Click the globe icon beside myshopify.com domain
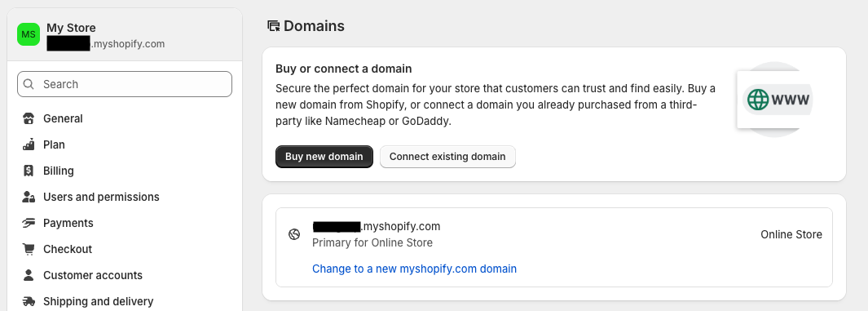This screenshot has width=868, height=311. (x=294, y=234)
